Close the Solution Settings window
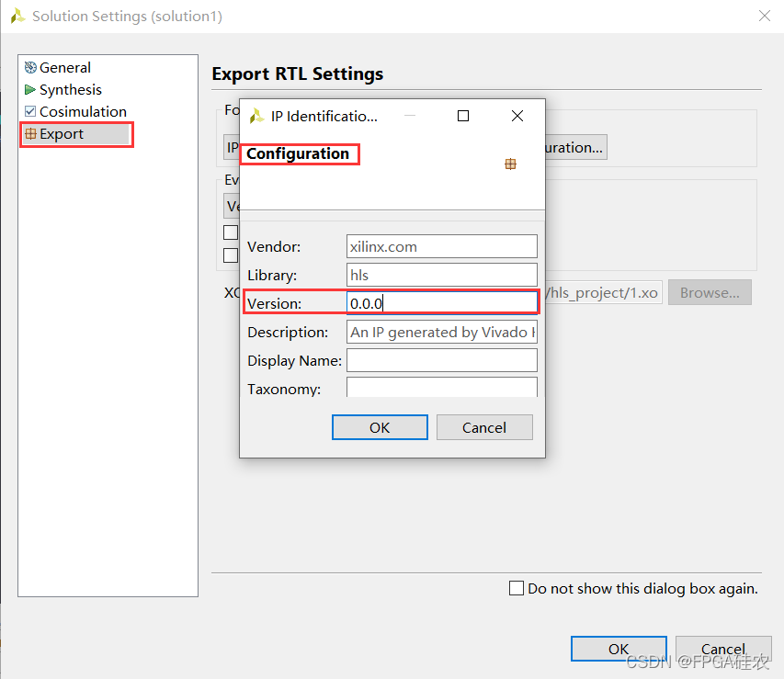Viewport: 784px width, 679px height. 765,16
